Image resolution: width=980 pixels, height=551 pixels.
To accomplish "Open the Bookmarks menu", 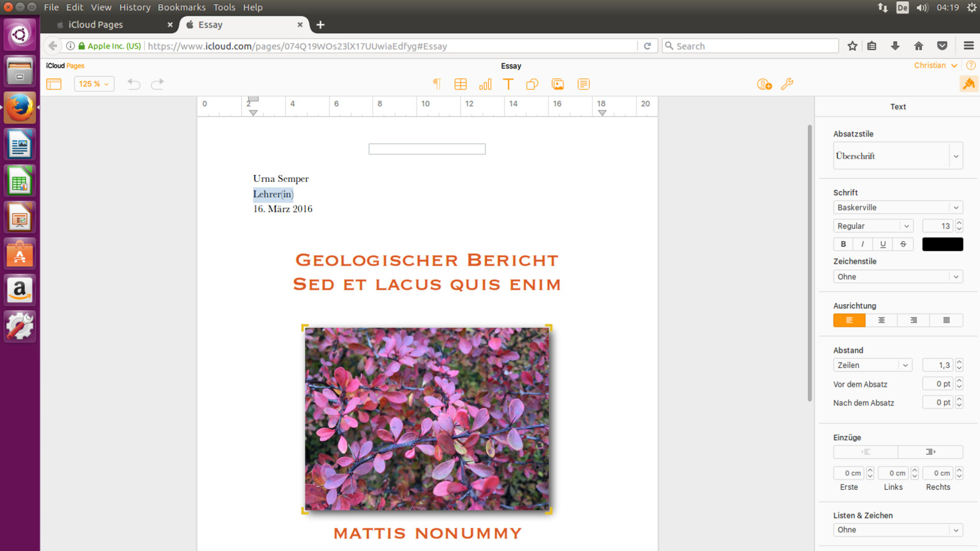I will (181, 7).
